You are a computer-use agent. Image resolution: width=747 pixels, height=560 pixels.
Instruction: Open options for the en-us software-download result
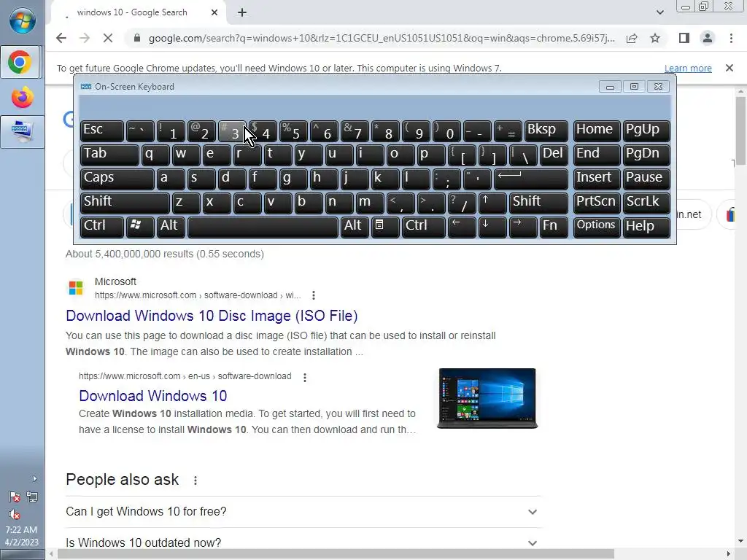point(305,377)
